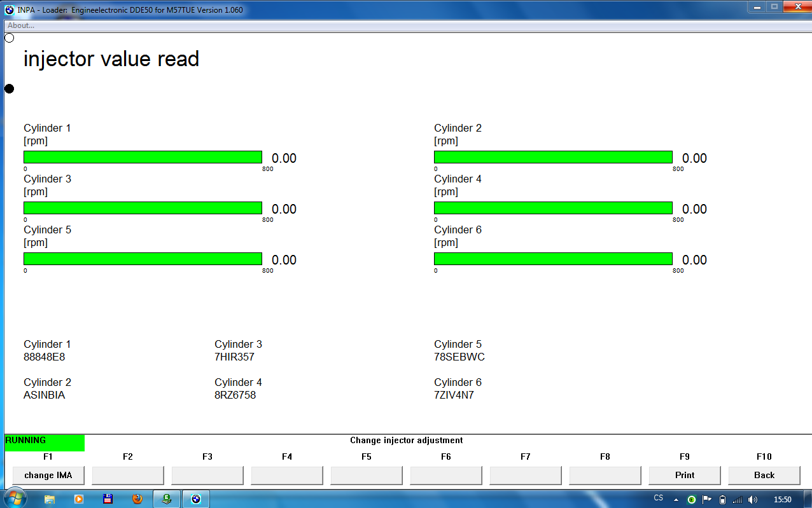Expand hidden system tray icons arrow
This screenshot has height=508, width=812.
[x=676, y=499]
